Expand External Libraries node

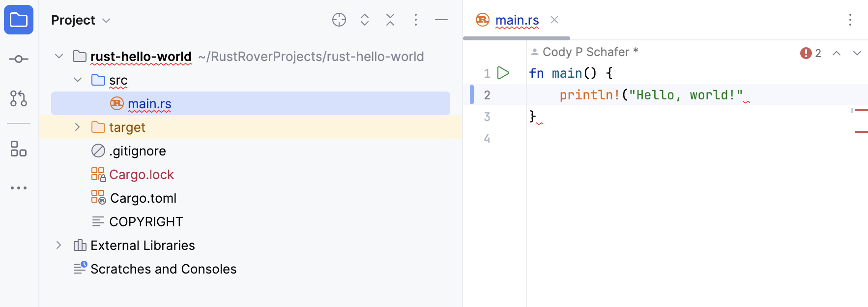tap(59, 245)
